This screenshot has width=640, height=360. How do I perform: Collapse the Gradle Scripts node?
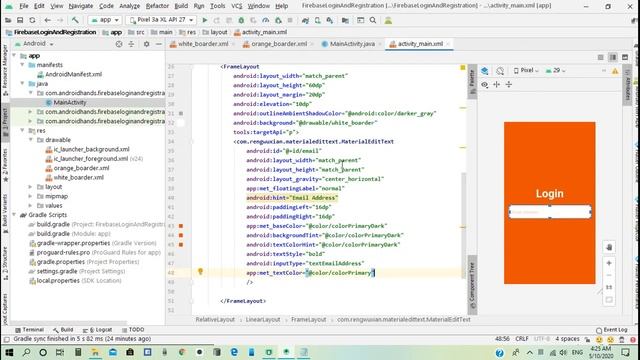[x=14, y=215]
